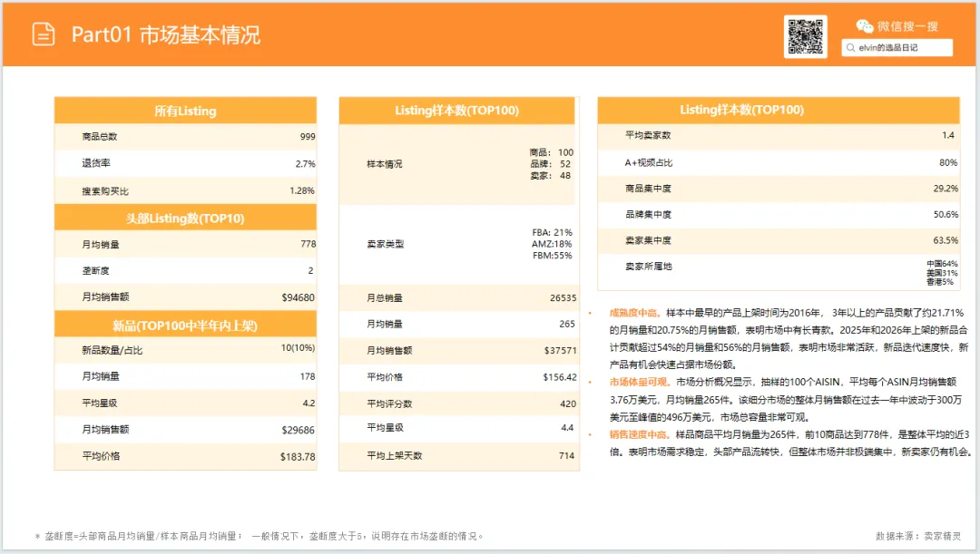Click the WeChat logo icon
This screenshot has width=980, height=554.
click(x=865, y=26)
